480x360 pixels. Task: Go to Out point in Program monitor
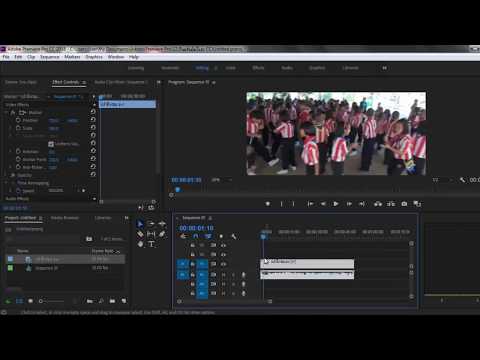pyautogui.click(x=362, y=204)
